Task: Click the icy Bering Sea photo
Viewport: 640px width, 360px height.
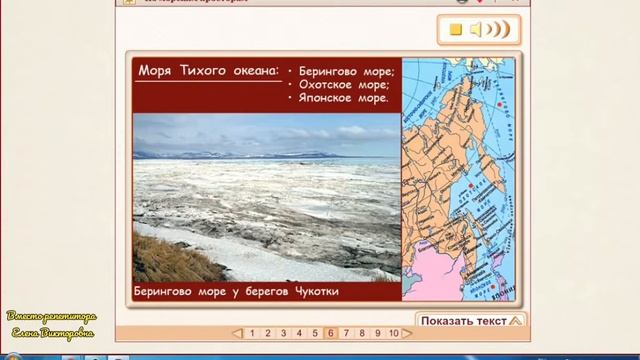Action: (x=267, y=198)
